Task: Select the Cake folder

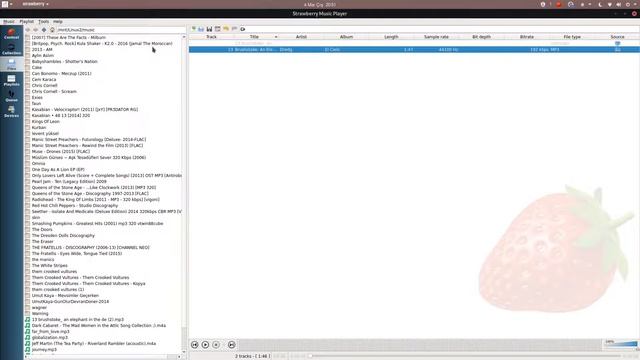Action: (x=37, y=67)
